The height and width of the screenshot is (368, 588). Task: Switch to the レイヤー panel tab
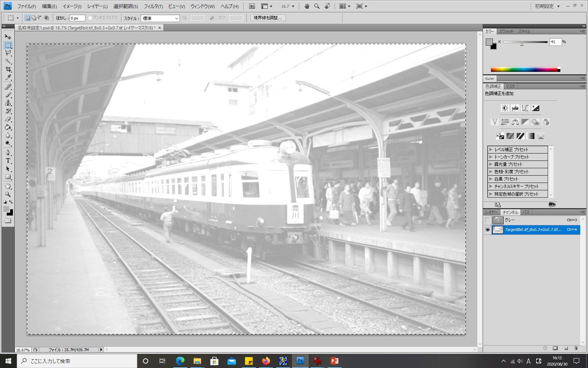pos(492,212)
